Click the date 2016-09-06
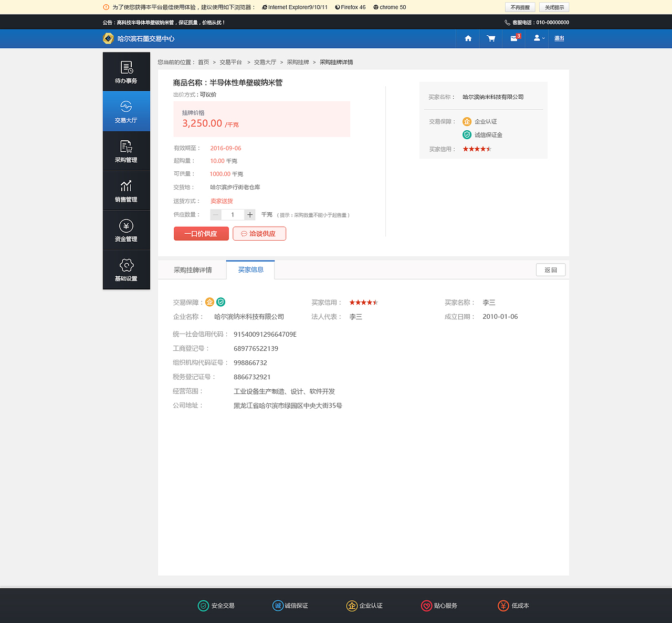 pyautogui.click(x=226, y=148)
